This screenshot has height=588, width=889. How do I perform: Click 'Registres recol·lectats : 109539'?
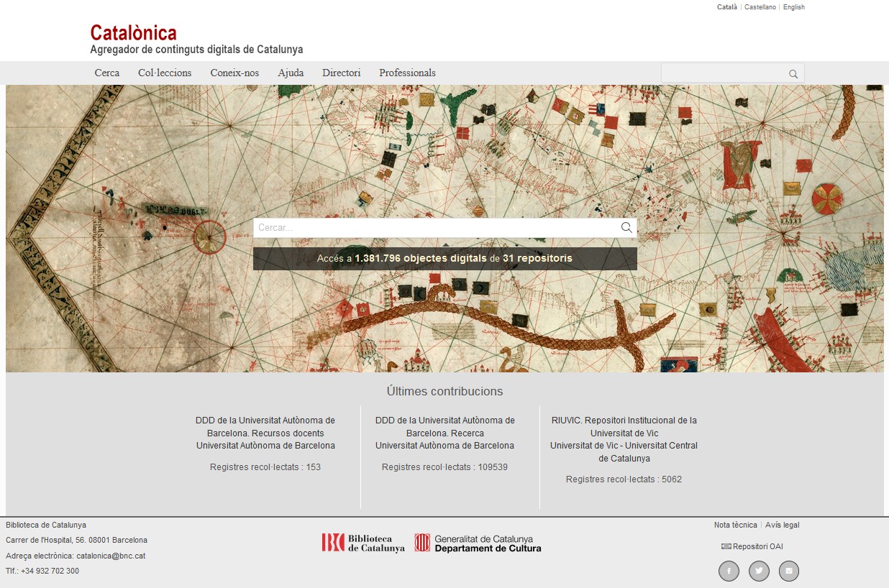445,467
